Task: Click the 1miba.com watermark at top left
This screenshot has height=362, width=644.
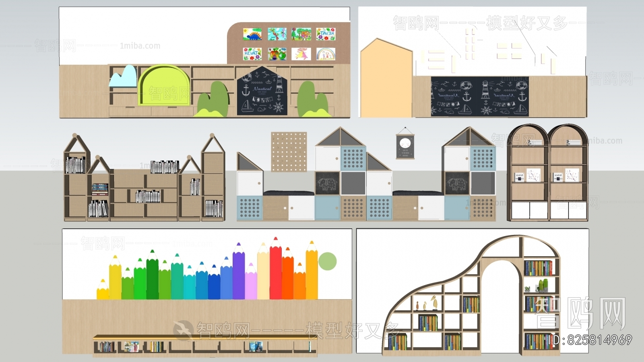Action: [140, 46]
